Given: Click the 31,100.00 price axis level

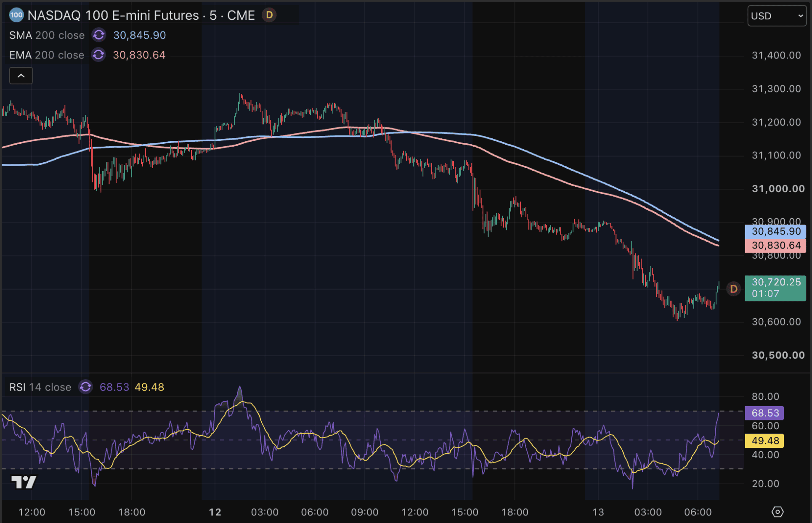Looking at the screenshot, I should 776,156.
